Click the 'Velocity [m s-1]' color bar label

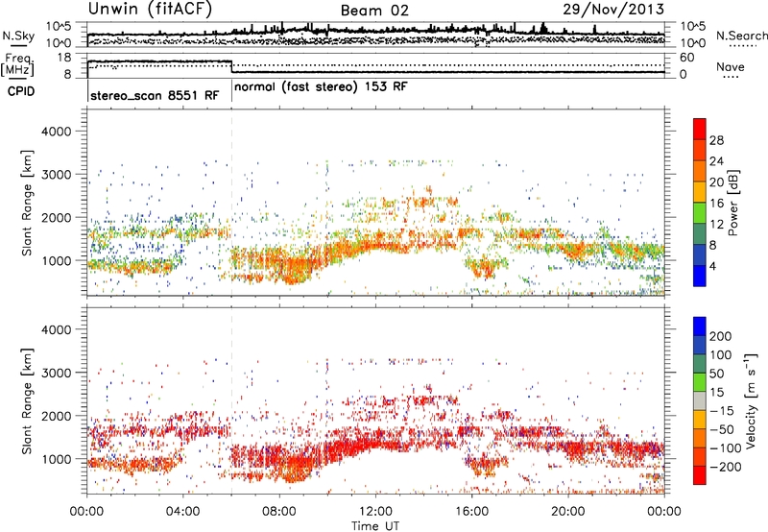750,399
